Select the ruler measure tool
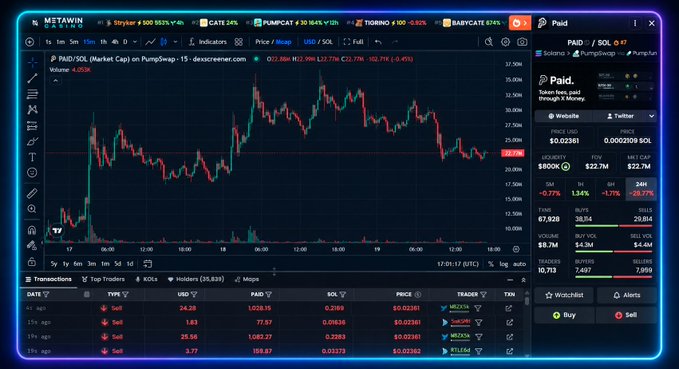This screenshot has width=679, height=369. click(32, 193)
